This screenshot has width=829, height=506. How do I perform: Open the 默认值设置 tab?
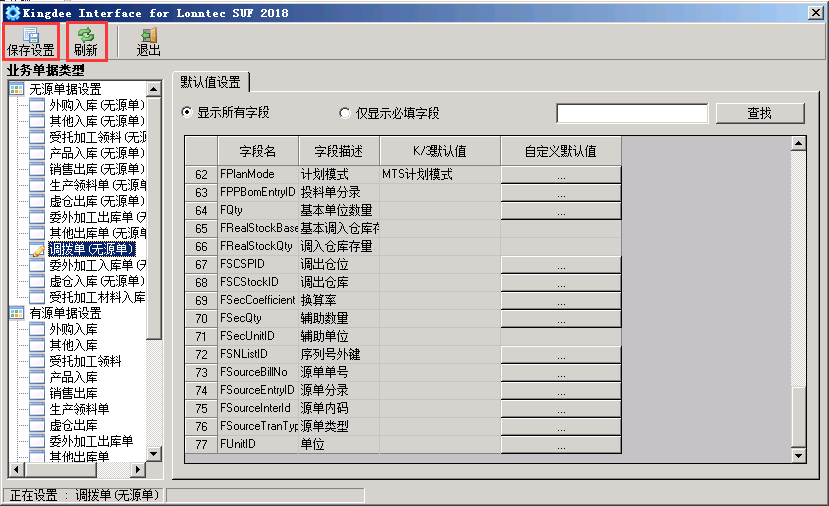(210, 82)
